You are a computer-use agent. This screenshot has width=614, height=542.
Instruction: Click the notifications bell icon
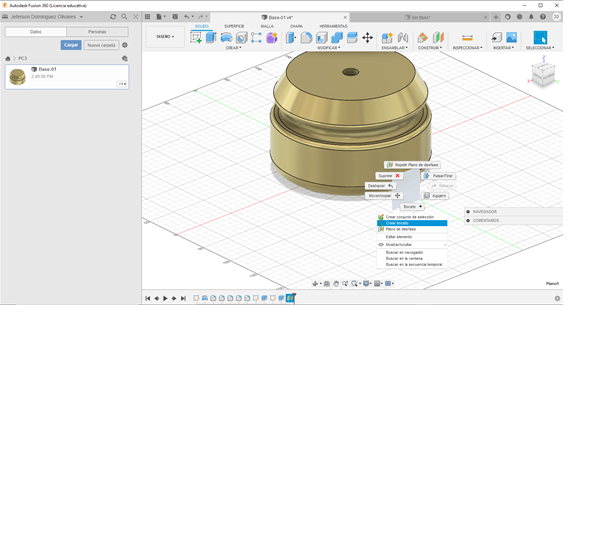point(531,17)
